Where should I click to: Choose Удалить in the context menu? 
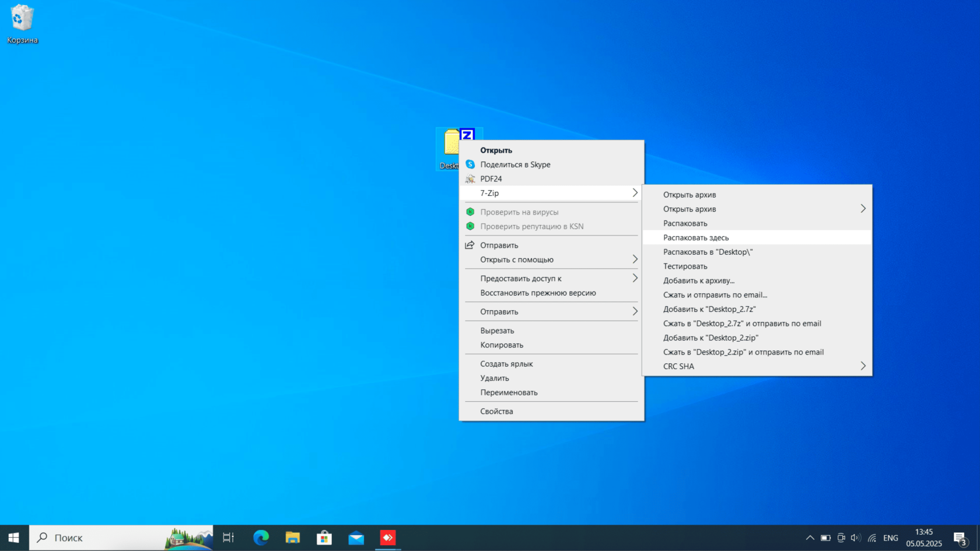[551, 378]
